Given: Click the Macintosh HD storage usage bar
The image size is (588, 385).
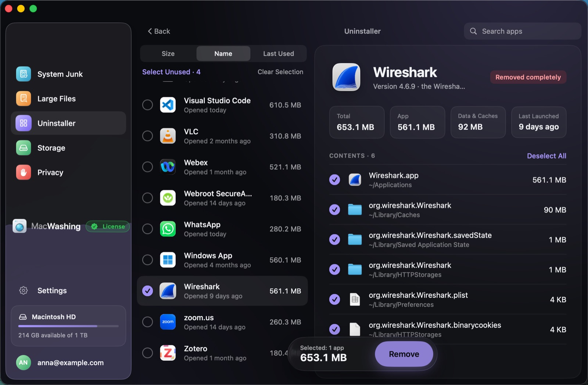Looking at the screenshot, I should click(x=68, y=326).
